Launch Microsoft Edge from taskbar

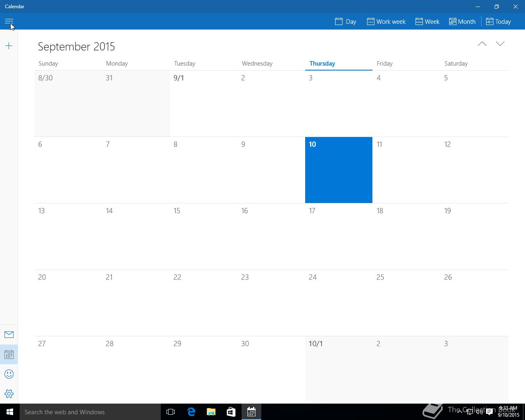pos(191,412)
